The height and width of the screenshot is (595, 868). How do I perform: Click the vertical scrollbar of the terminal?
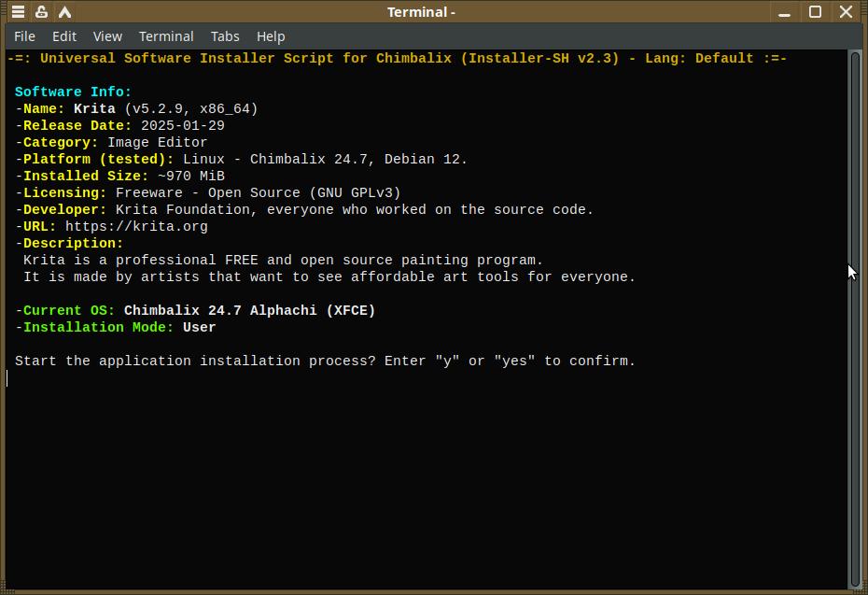coord(855,318)
